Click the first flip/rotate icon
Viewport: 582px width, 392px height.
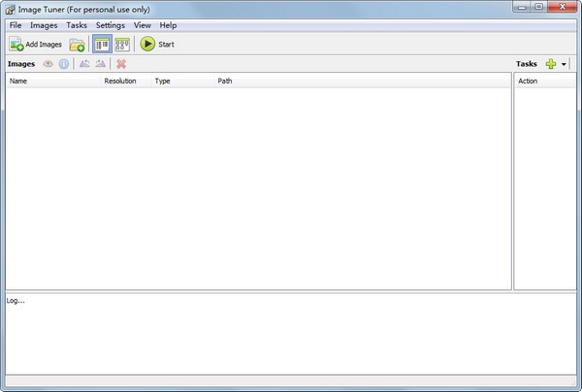click(84, 64)
